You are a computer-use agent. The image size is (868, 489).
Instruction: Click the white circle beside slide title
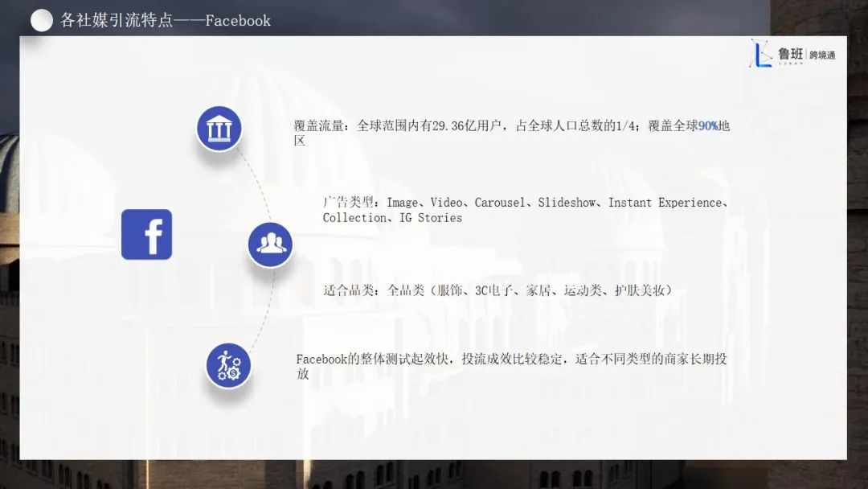tap(42, 20)
